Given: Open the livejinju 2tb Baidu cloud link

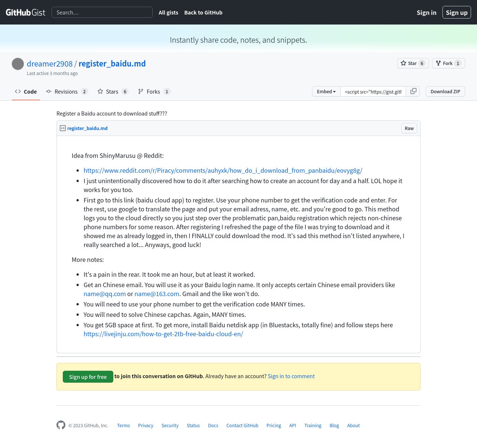Looking at the screenshot, I should pyautogui.click(x=163, y=334).
